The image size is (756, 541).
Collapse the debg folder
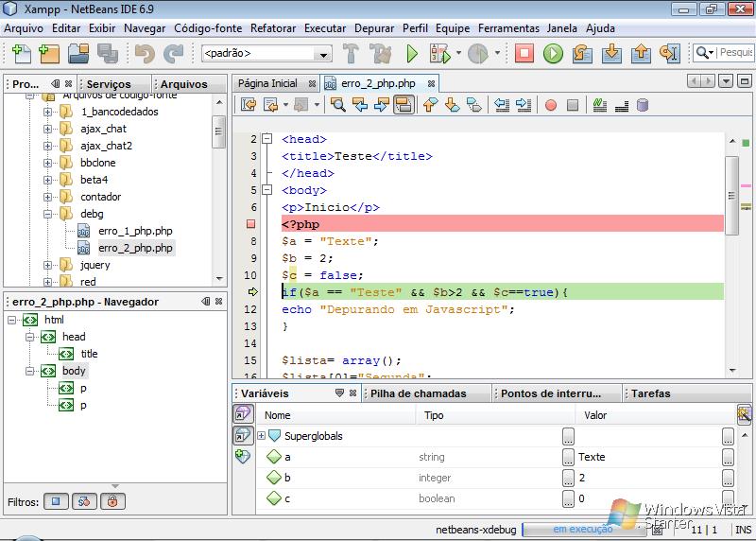pyautogui.click(x=47, y=214)
